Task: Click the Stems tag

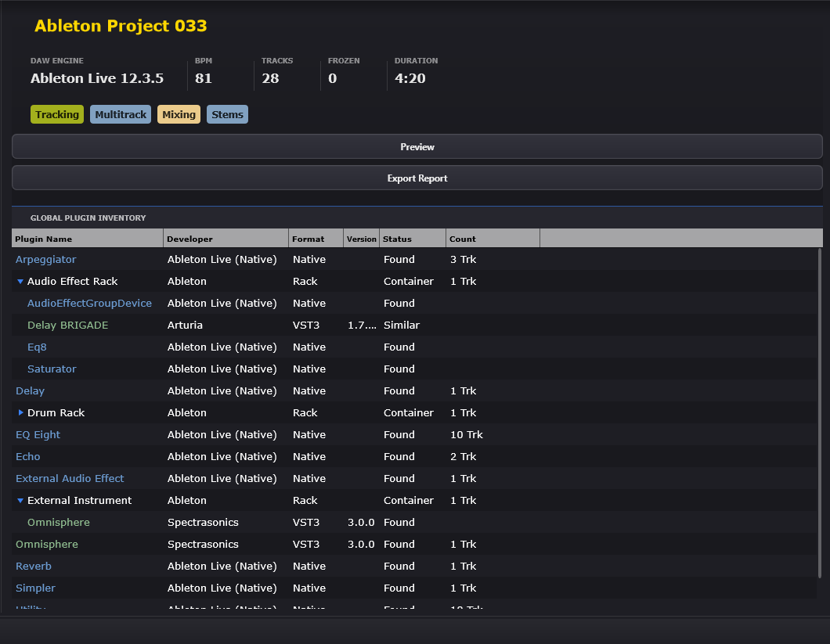Action: coord(227,115)
